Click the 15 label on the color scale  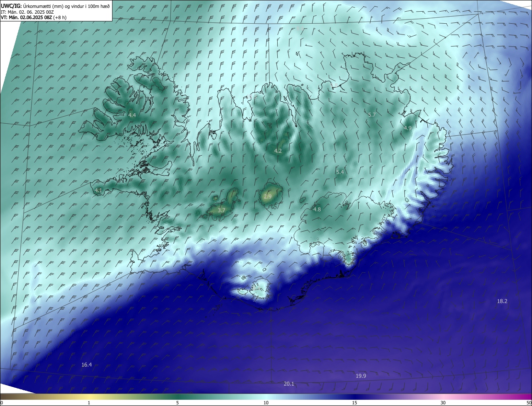(355, 403)
